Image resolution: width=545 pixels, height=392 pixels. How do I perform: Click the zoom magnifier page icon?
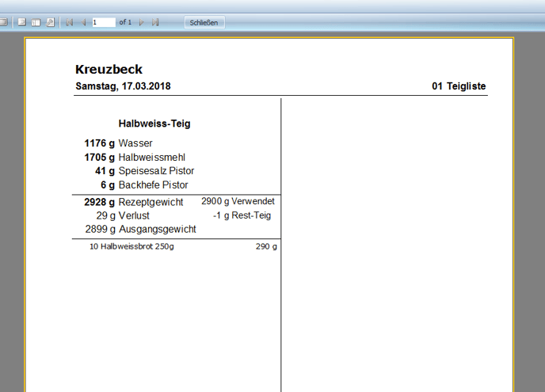[x=51, y=22]
